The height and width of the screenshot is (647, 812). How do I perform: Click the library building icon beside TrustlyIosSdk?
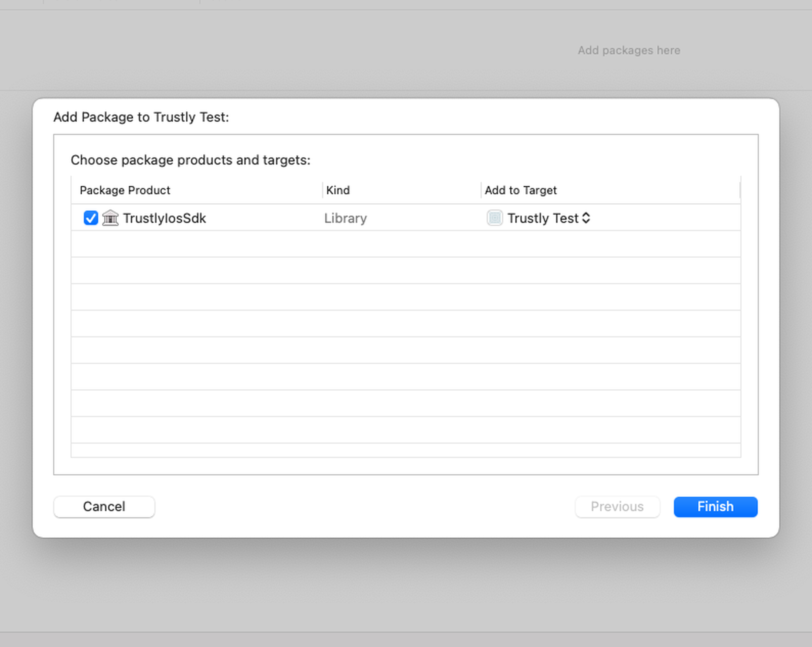[110, 218]
